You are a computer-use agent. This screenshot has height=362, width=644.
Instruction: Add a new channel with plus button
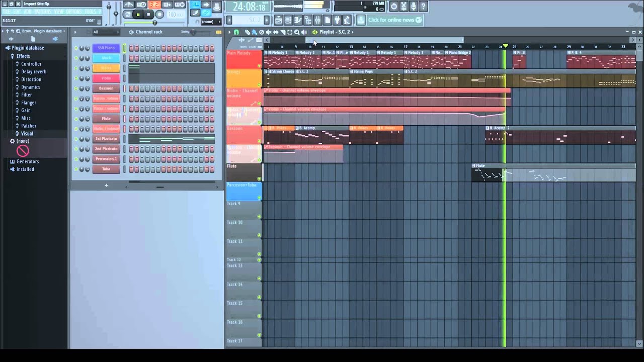point(106,186)
